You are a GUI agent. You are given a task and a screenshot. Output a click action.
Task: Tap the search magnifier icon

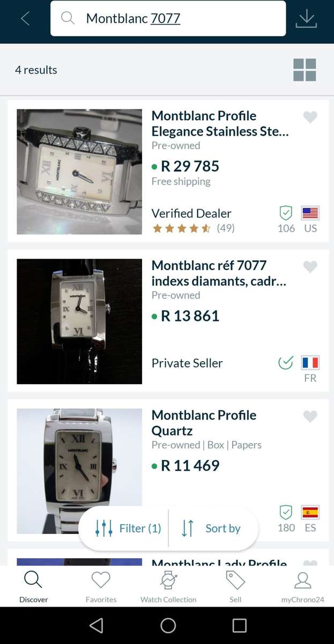68,18
